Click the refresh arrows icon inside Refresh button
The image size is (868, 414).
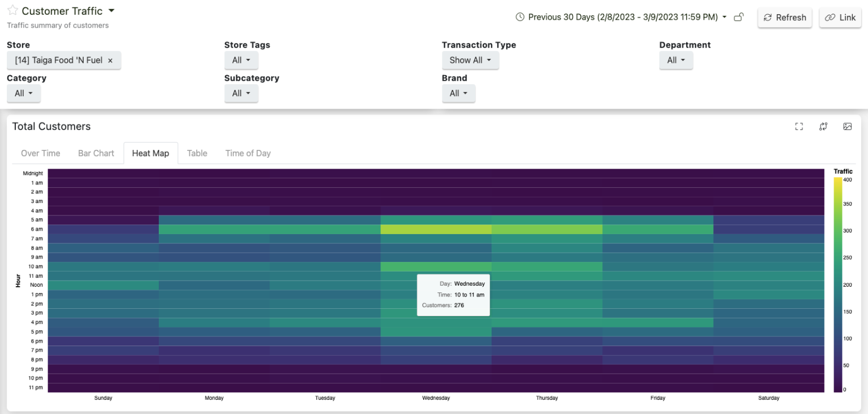[x=767, y=18]
